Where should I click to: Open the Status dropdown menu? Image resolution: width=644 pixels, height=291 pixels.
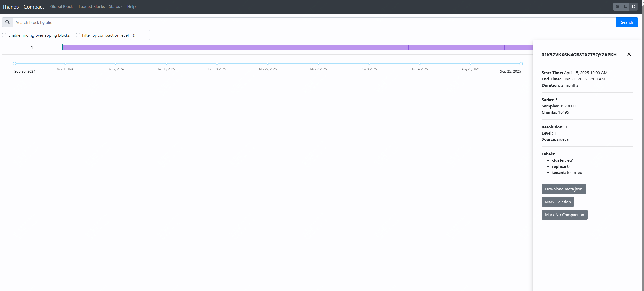[x=115, y=7]
